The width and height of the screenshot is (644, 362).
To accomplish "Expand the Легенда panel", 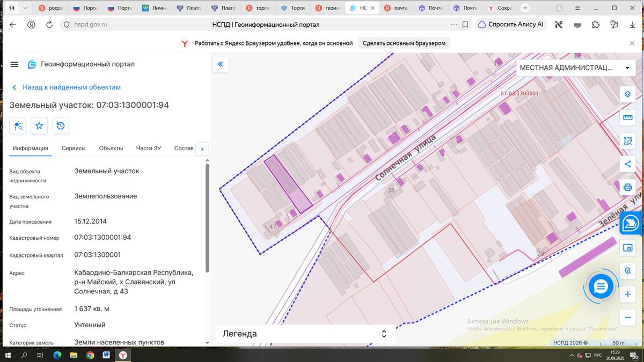I will pyautogui.click(x=306, y=334).
